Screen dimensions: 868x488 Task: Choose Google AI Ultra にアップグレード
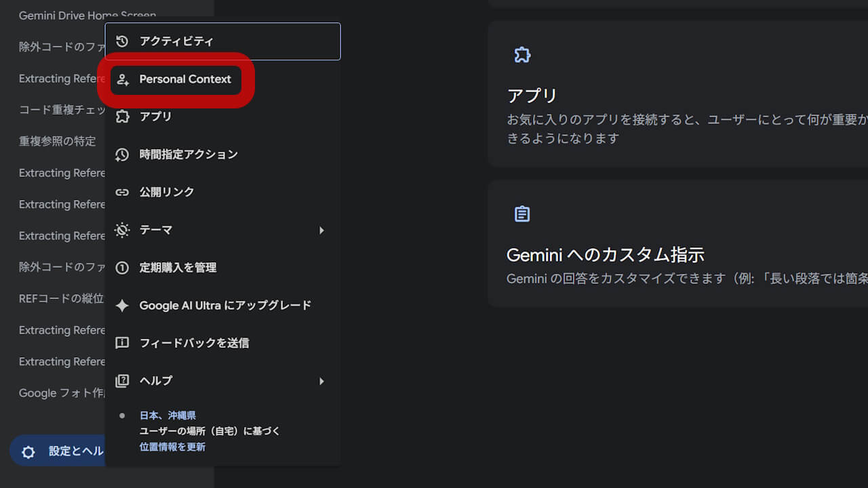click(222, 306)
